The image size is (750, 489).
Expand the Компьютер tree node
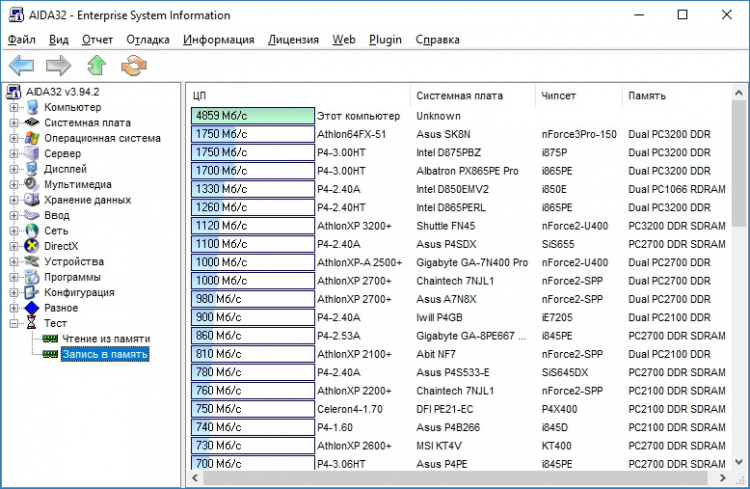pyautogui.click(x=15, y=107)
